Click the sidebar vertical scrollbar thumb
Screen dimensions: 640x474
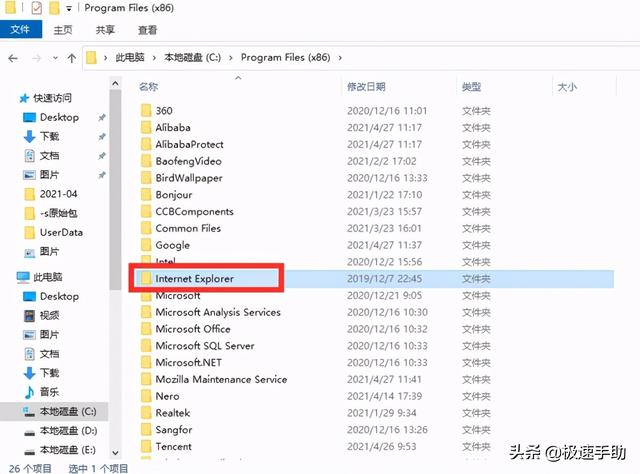[x=116, y=190]
